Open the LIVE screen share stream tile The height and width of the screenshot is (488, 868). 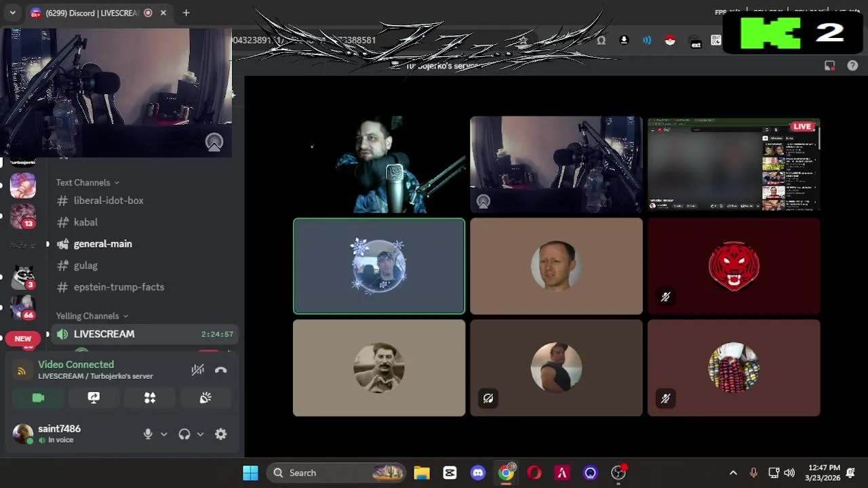(x=734, y=165)
